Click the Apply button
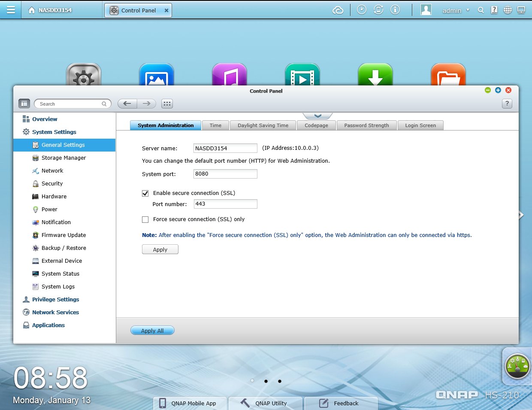This screenshot has width=532, height=410. [x=160, y=249]
